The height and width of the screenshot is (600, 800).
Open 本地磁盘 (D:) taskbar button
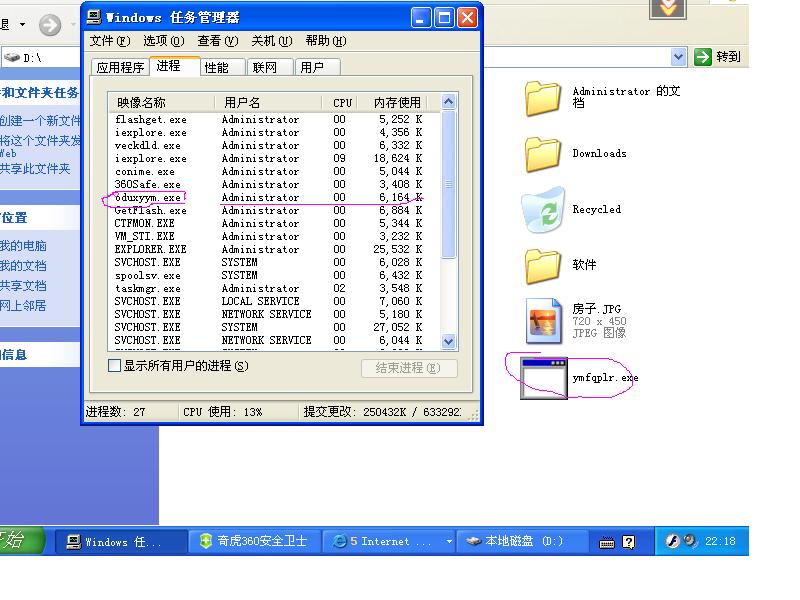[x=522, y=541]
